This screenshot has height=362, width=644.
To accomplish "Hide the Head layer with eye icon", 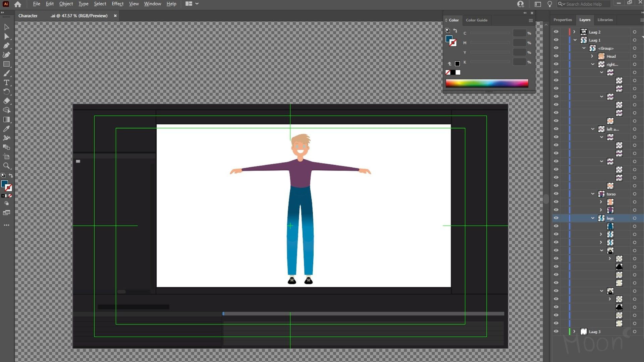I will click(556, 56).
